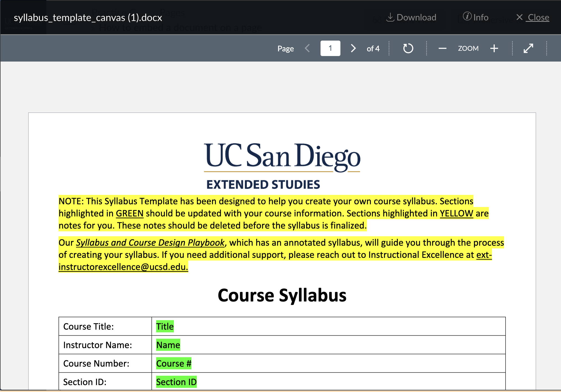Viewport: 561px width, 392px height.
Task: Click the 'Course Number:' label cell
Action: point(105,363)
